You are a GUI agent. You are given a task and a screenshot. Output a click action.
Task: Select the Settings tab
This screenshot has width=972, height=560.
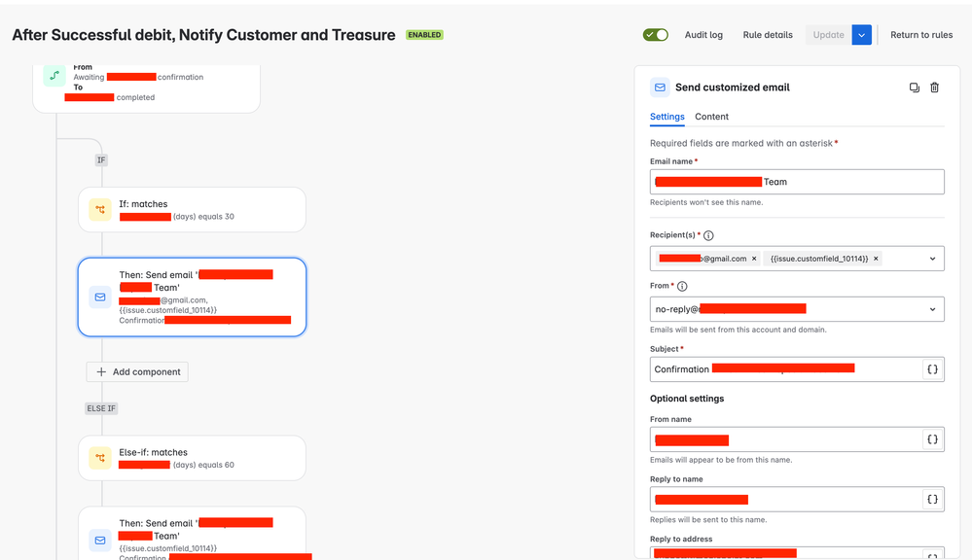coord(667,117)
